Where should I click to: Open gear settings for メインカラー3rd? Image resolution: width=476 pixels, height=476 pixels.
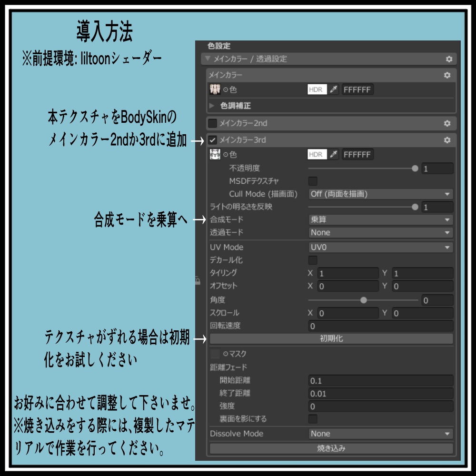point(447,140)
